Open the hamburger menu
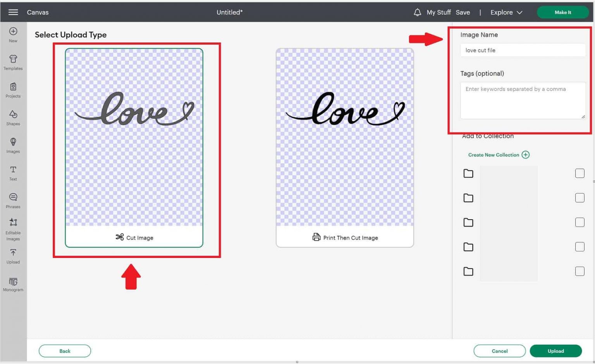Viewport: 595px width, 364px height. [13, 12]
